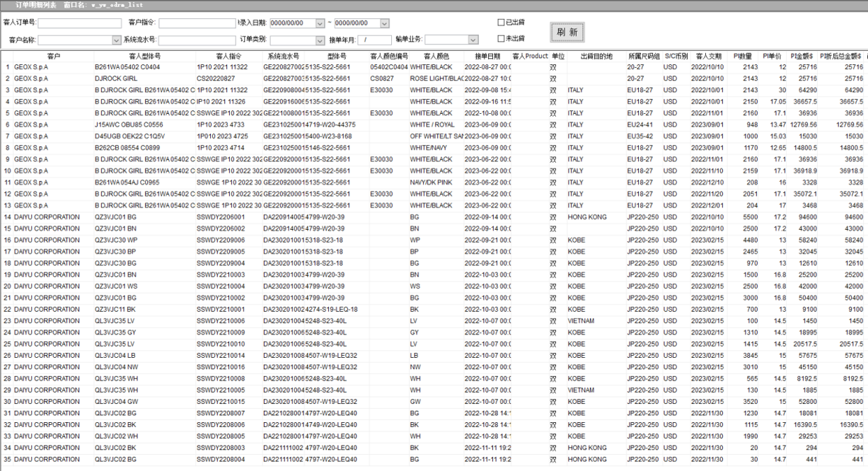Click the 刷新 refresh button
This screenshot has height=471, width=868.
[x=567, y=32]
